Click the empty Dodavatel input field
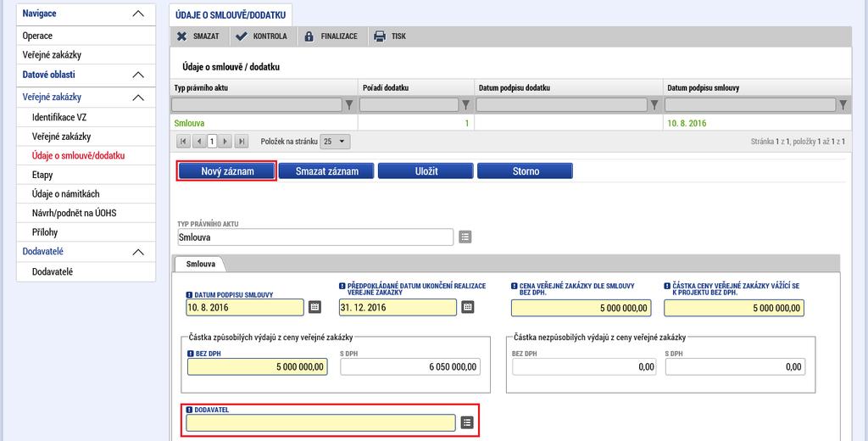The height and width of the screenshot is (441, 868). [321, 422]
